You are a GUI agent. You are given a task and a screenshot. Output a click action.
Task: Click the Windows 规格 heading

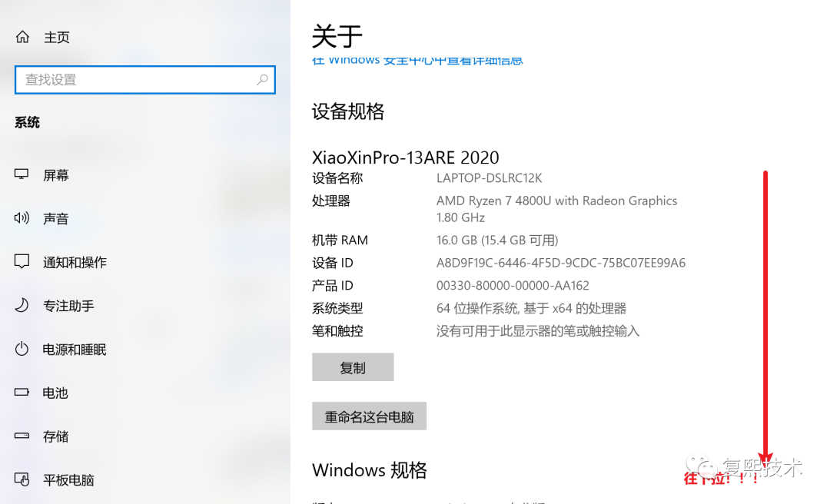click(370, 470)
